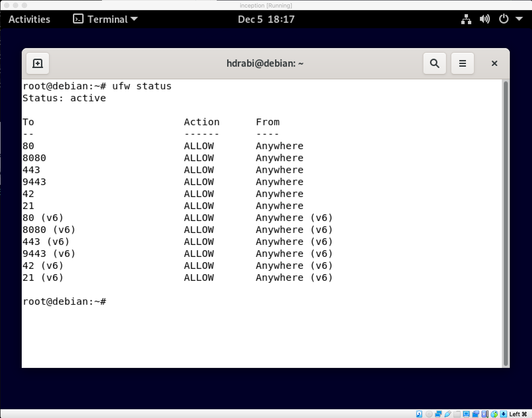Image resolution: width=532 pixels, height=418 pixels.
Task: Click the VirtualBox shared folders icon
Action: tap(457, 414)
